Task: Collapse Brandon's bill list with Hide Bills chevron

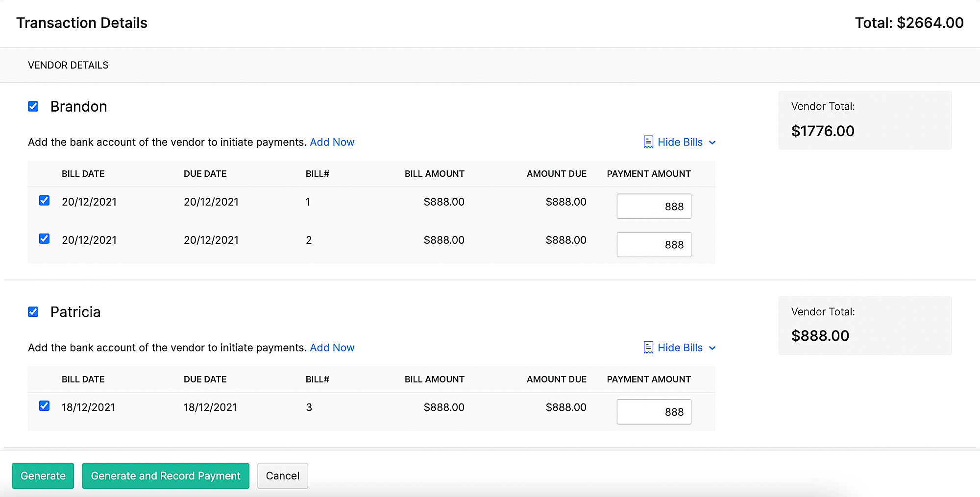Action: [713, 142]
